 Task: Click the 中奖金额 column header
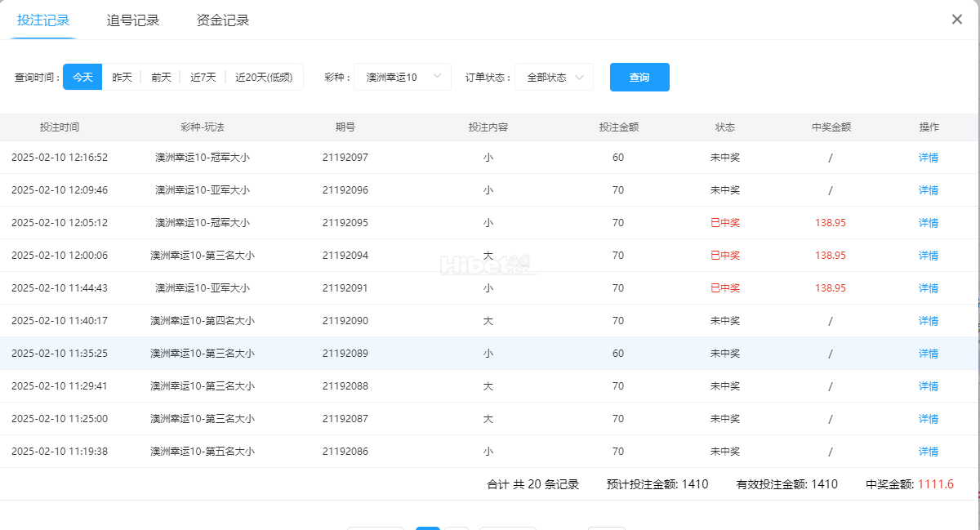831,127
